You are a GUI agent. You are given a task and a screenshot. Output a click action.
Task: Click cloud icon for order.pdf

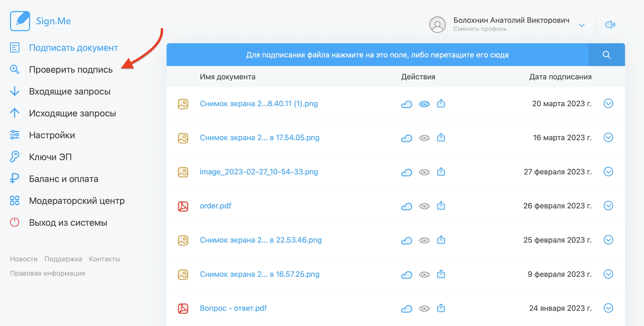406,206
